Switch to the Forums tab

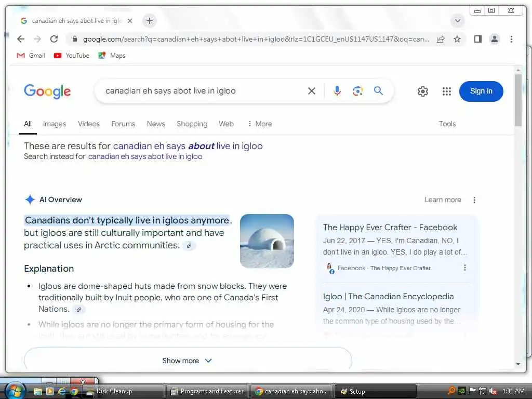[123, 124]
